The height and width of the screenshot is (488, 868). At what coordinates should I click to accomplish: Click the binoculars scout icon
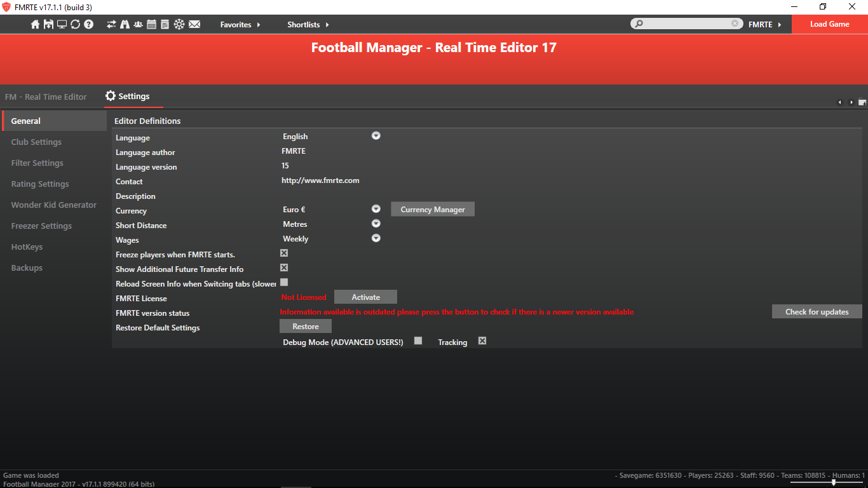(x=125, y=24)
